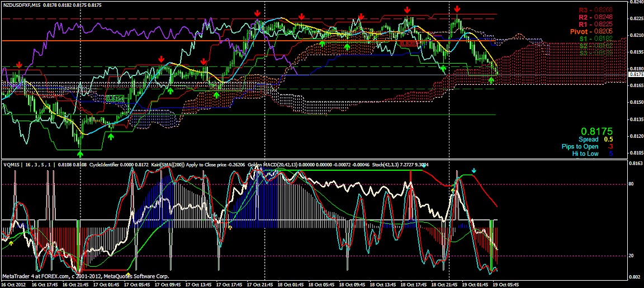Select the red 0.8205 price label box

(408, 43)
